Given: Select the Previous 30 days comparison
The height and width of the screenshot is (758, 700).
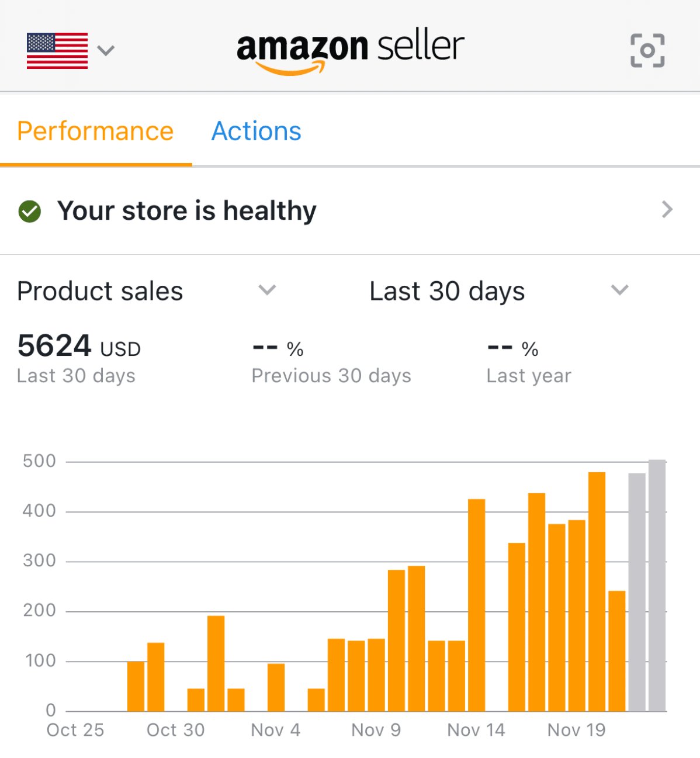Looking at the screenshot, I should tap(331, 362).
